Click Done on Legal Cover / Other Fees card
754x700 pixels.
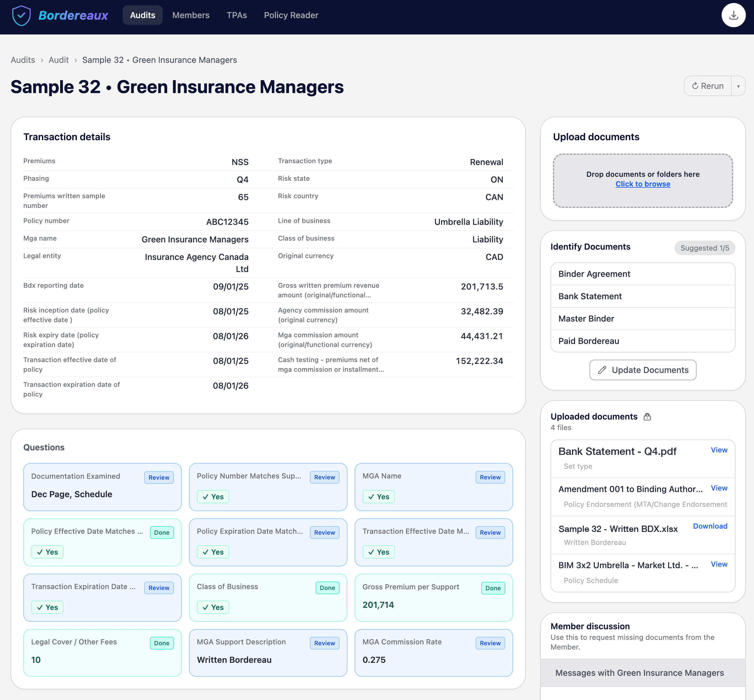pos(161,643)
